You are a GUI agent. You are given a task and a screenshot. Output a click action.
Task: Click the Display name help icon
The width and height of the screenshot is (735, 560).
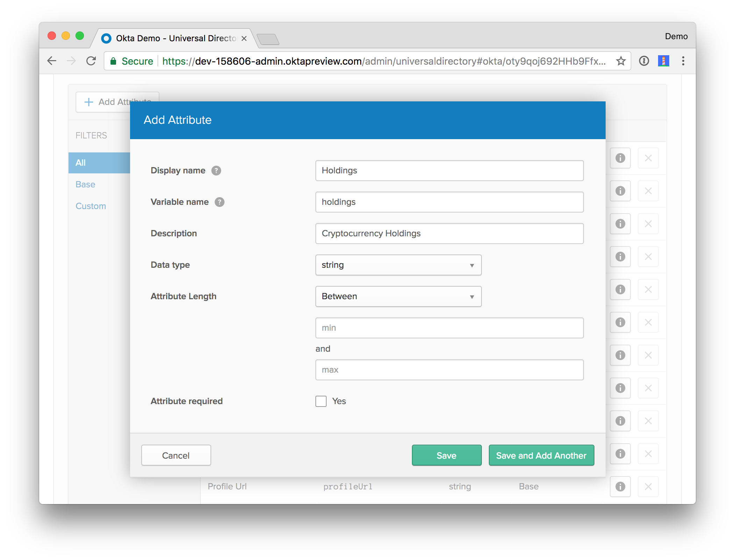pyautogui.click(x=216, y=171)
